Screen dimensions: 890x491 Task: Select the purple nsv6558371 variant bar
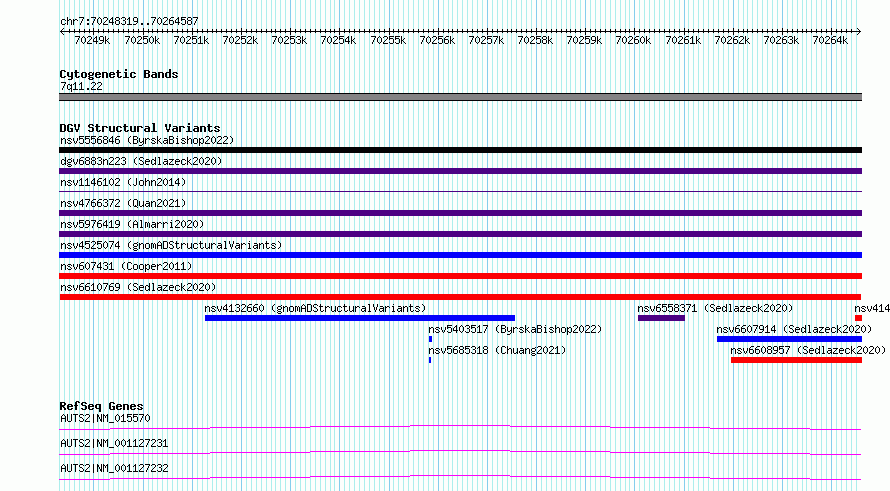pos(661,318)
